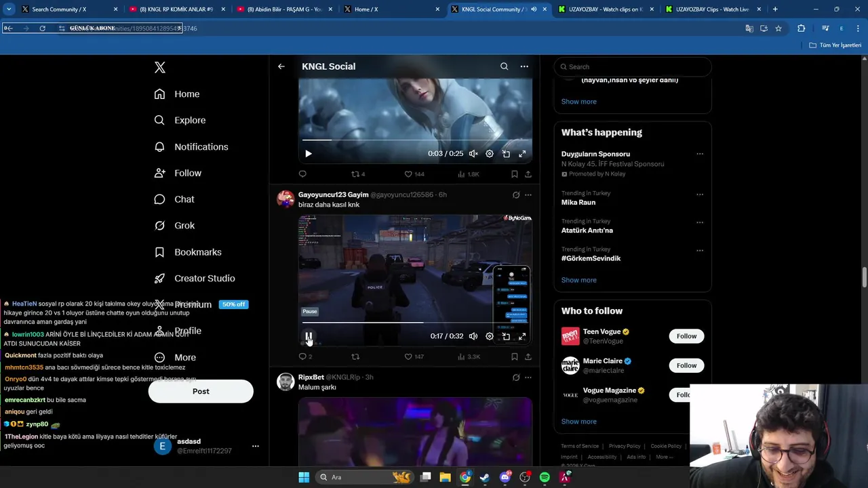The height and width of the screenshot is (488, 868).
Task: Repost the post with 4 reposts
Action: [358, 174]
